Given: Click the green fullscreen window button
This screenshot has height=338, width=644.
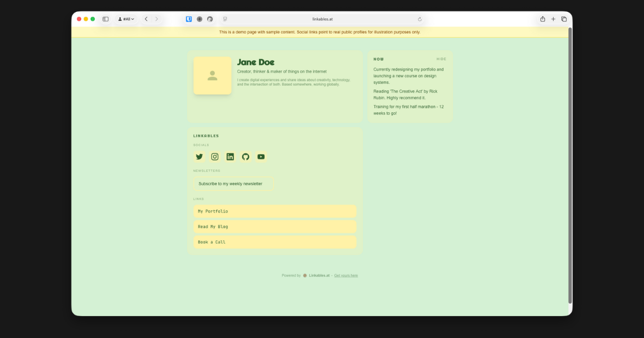Looking at the screenshot, I should 93,19.
